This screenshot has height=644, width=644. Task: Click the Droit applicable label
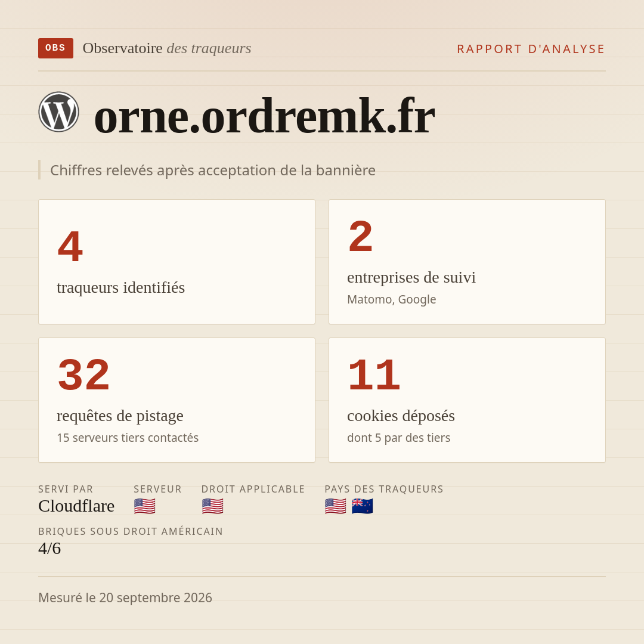point(253,489)
